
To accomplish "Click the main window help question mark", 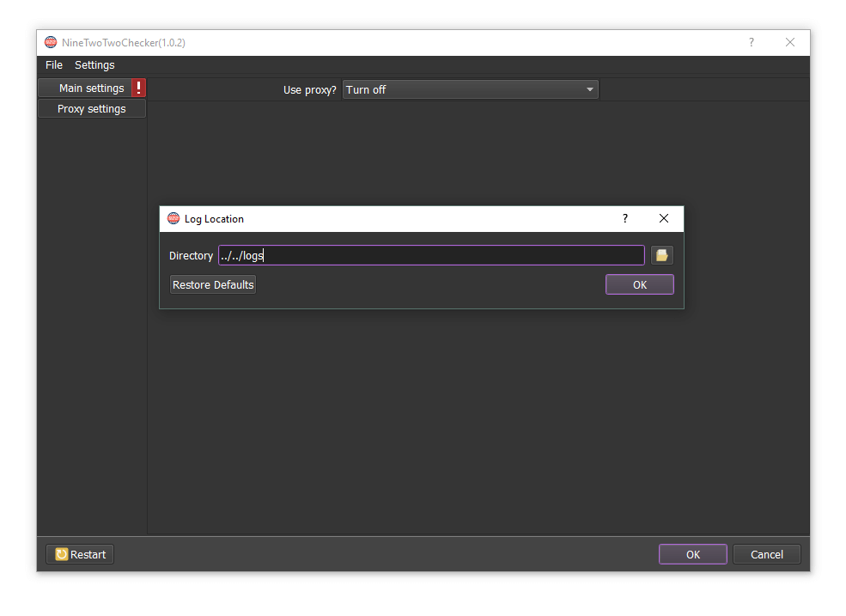I will coord(751,43).
